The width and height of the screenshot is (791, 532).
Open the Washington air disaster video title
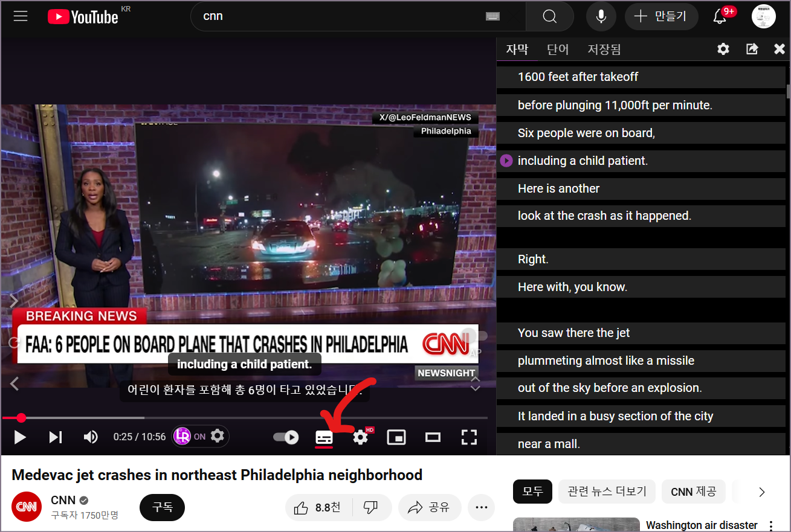pyautogui.click(x=702, y=525)
